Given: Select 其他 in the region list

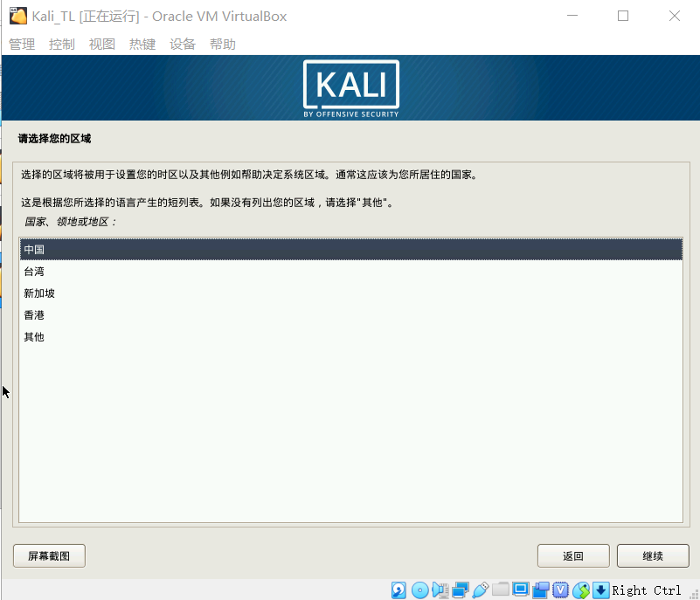Looking at the screenshot, I should (351, 337).
